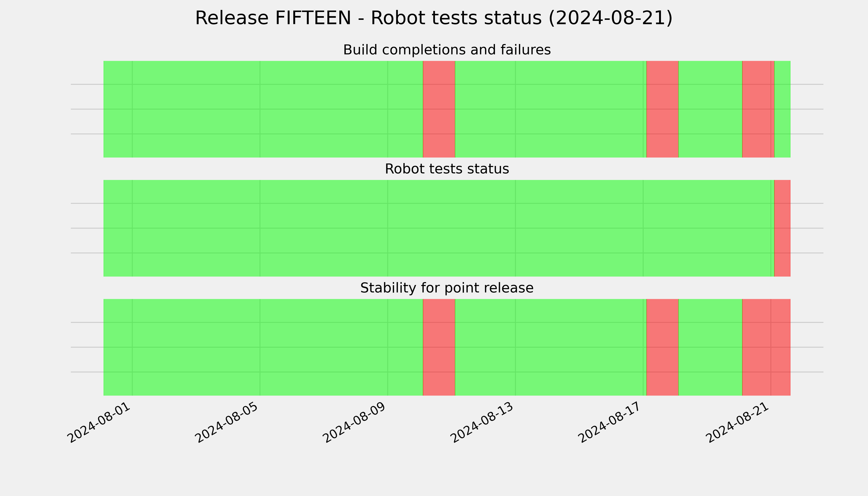The image size is (868, 496).
Task: Click the 'Robot tests status' subplot title
Action: (x=447, y=169)
